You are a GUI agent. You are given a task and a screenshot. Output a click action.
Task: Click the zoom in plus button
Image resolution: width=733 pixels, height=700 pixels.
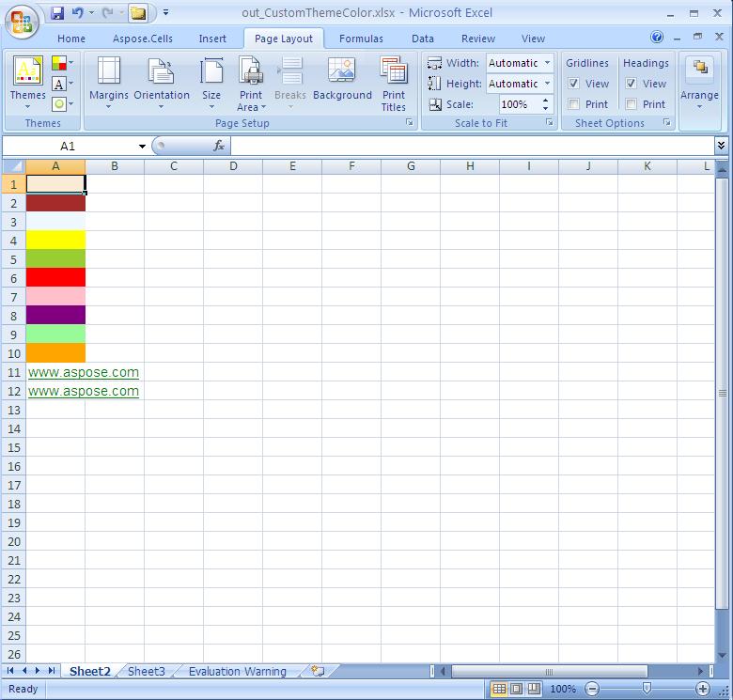[x=702, y=689]
